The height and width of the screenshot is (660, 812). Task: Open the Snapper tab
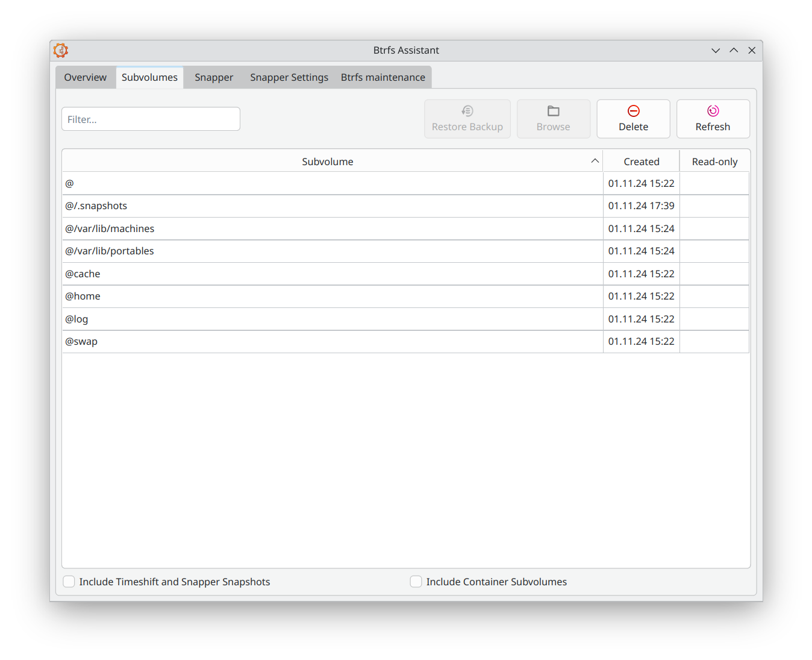214,77
